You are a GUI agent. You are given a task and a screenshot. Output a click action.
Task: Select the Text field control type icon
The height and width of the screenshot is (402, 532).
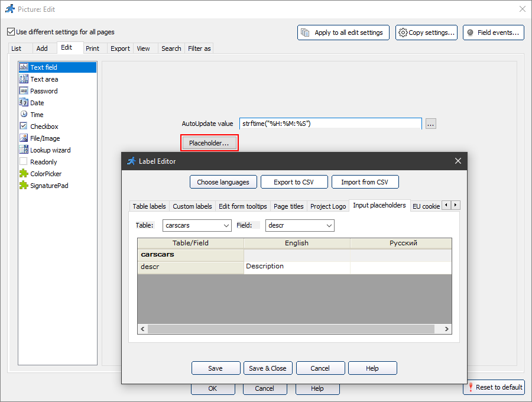[x=24, y=67]
